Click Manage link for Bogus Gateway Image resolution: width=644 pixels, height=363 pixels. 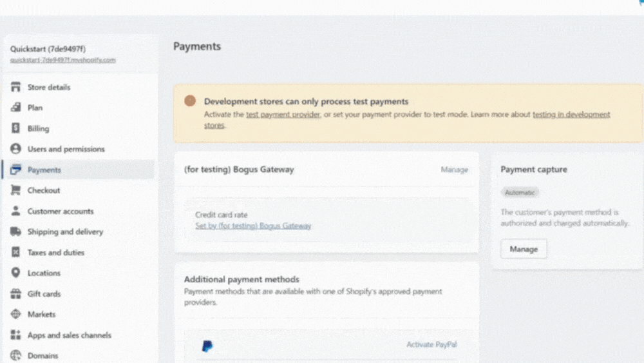pos(454,170)
